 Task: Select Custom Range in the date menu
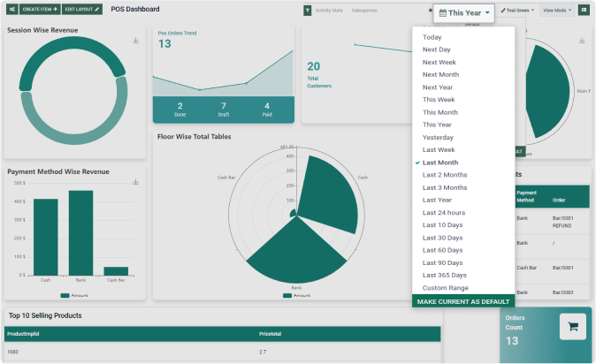pos(444,288)
